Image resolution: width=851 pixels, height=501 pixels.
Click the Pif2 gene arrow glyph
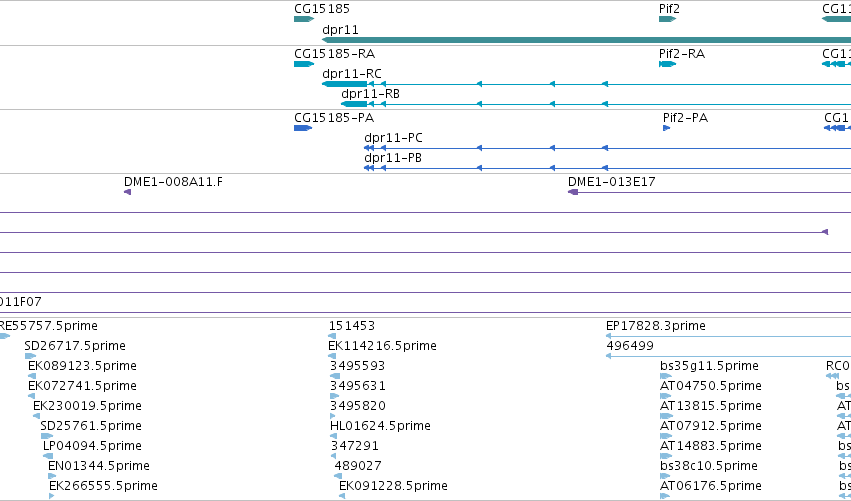point(668,19)
